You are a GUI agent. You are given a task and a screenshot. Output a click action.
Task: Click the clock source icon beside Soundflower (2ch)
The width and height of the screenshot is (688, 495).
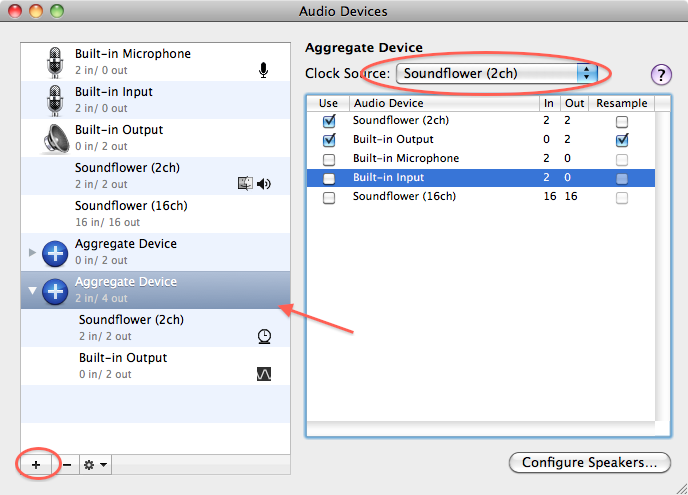coord(264,336)
